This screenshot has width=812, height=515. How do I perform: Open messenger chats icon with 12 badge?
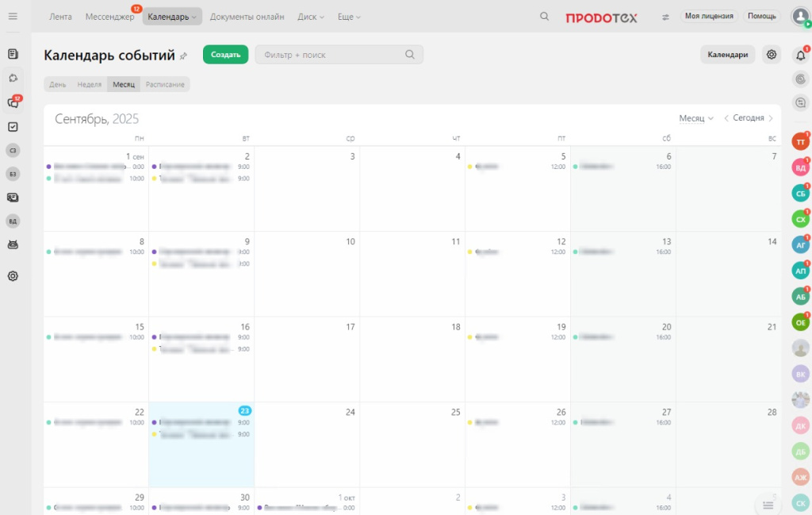click(x=13, y=102)
